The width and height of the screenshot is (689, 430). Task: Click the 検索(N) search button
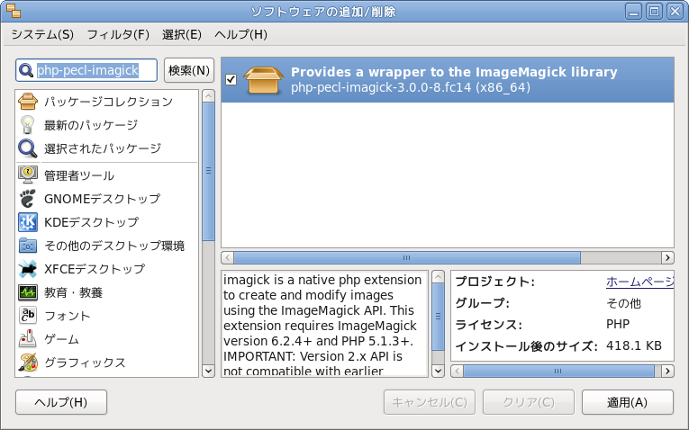(189, 70)
